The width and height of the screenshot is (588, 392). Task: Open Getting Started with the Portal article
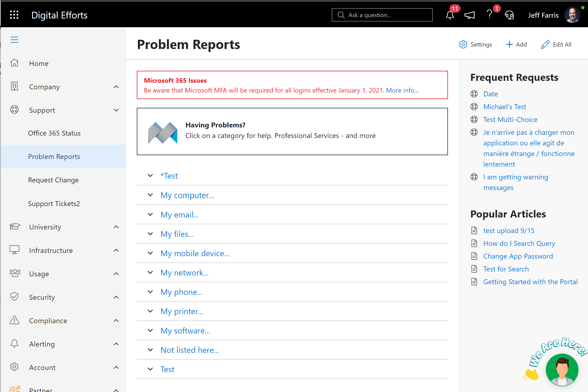(530, 282)
